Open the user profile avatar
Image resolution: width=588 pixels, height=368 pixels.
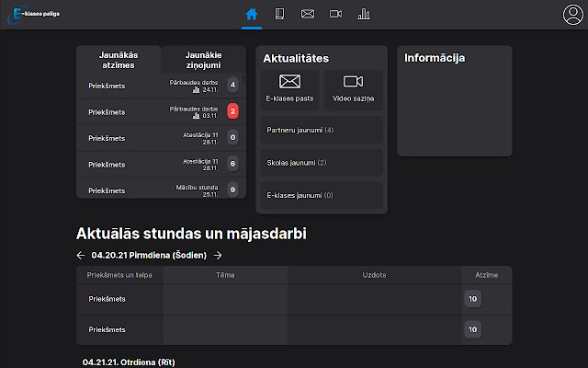click(573, 15)
